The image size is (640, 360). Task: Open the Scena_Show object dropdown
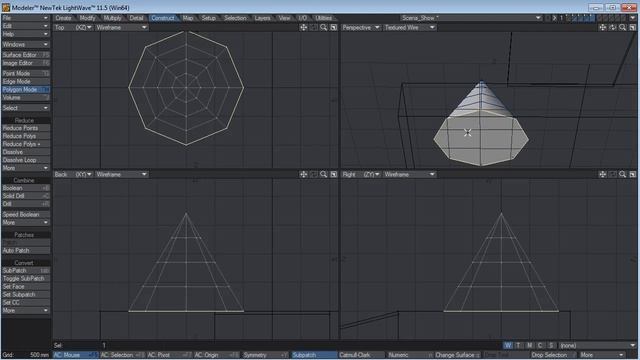pyautogui.click(x=471, y=18)
